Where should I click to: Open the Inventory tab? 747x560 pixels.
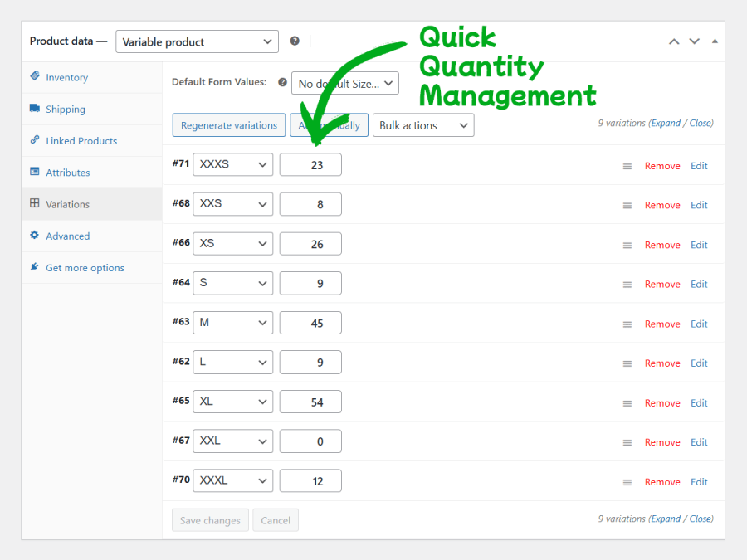tap(66, 77)
